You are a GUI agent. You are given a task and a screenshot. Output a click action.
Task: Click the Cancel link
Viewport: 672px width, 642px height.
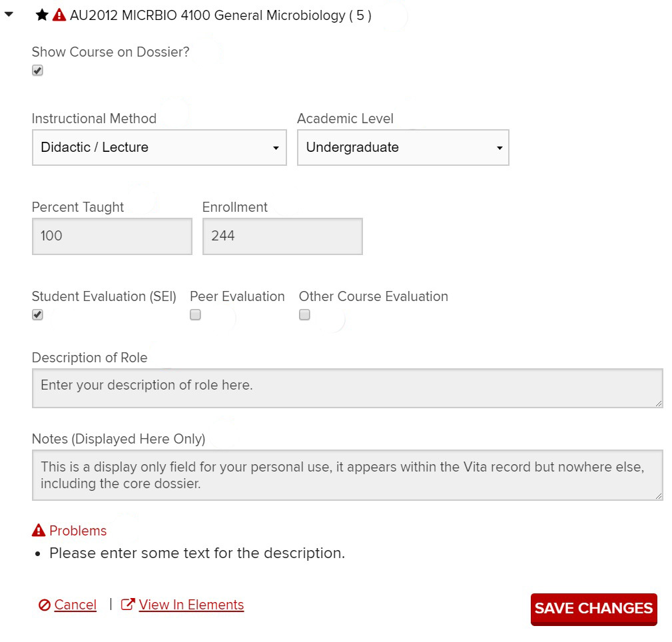coord(75,605)
